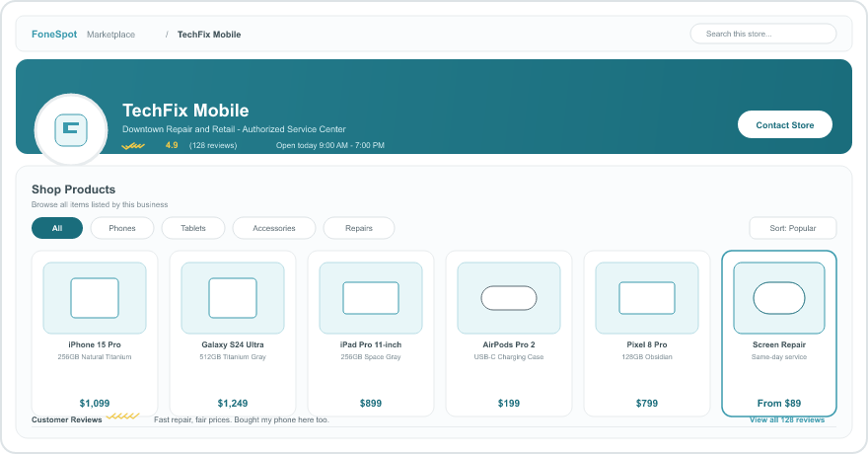Open the iPad Pro 11-inch product image

371,298
